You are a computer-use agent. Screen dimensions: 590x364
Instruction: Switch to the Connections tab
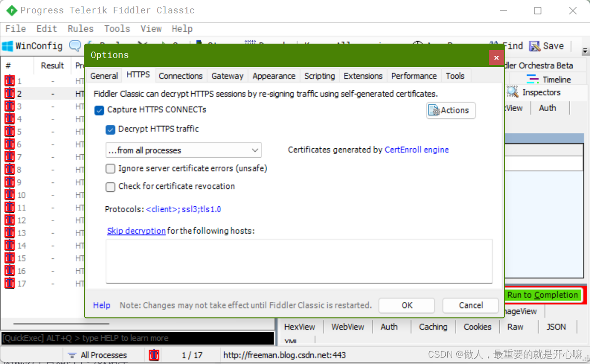(x=180, y=76)
